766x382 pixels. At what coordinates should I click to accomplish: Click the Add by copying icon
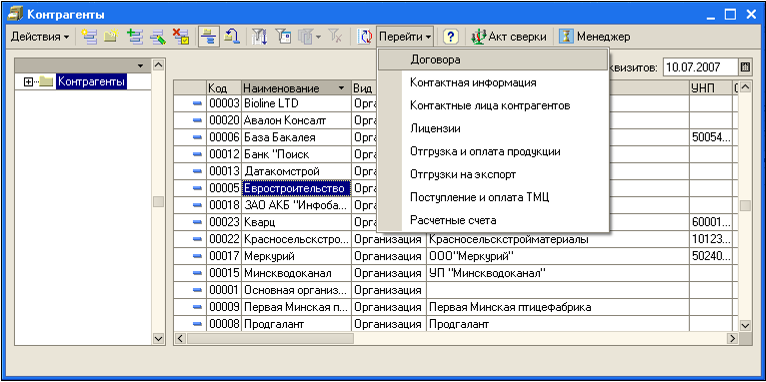[134, 37]
